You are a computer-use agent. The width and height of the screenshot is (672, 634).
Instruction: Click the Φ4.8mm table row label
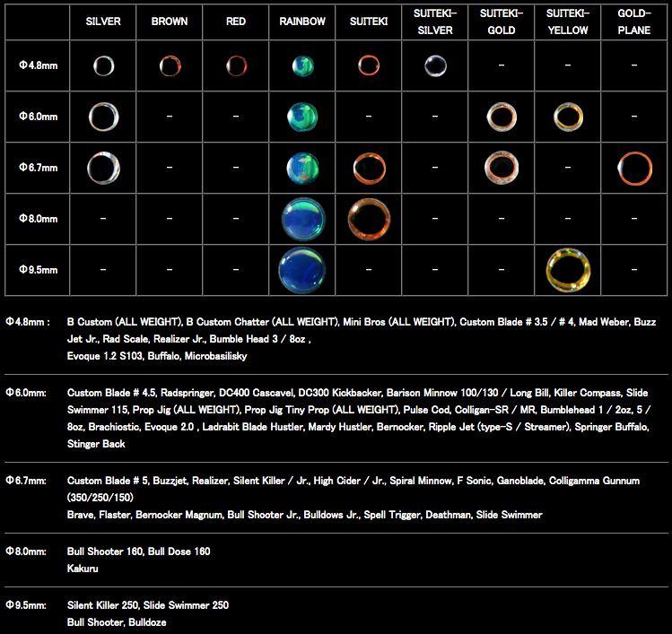[x=39, y=65]
